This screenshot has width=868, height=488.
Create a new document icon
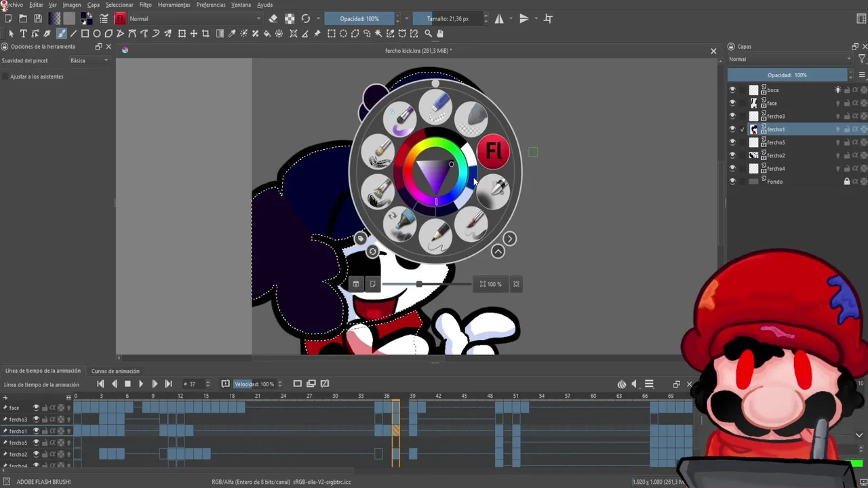tap(8, 18)
